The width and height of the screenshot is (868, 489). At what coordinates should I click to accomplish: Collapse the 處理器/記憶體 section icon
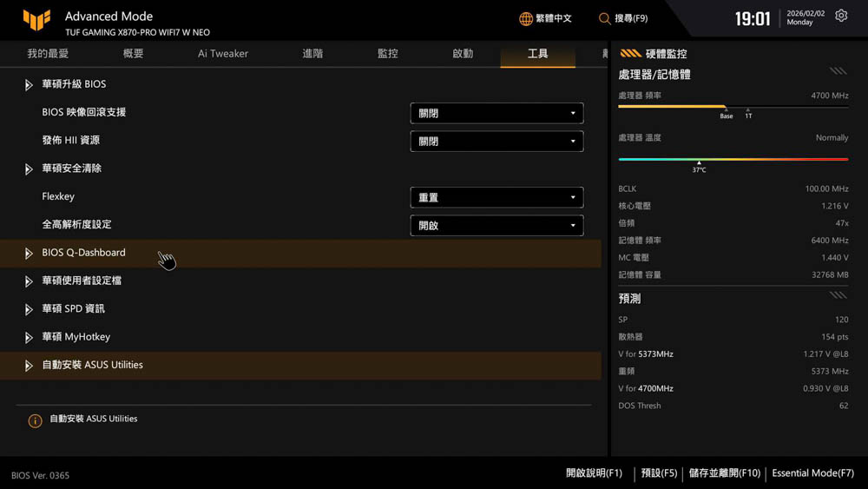click(x=838, y=71)
